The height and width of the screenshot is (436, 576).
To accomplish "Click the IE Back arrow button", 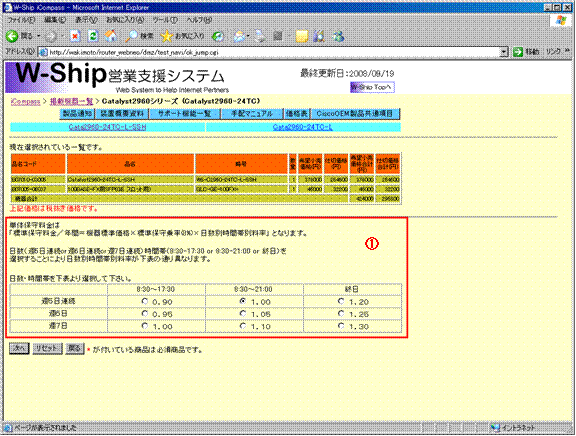I will [x=12, y=36].
